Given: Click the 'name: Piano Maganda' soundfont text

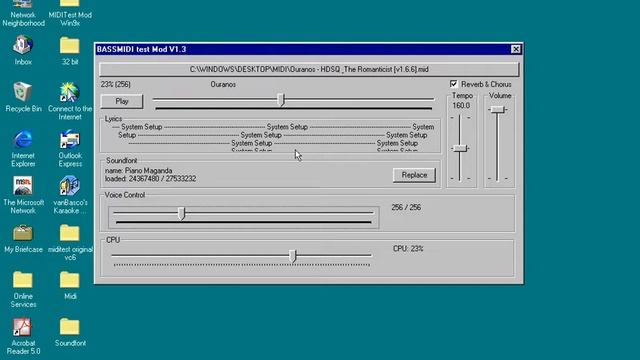Looking at the screenshot, I should point(138,171).
